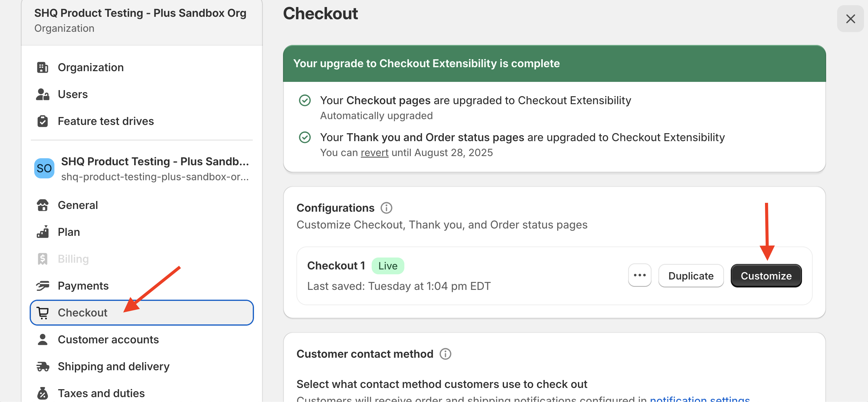This screenshot has width=868, height=402.
Task: Click the Feature test drives clipboard icon
Action: coord(42,121)
